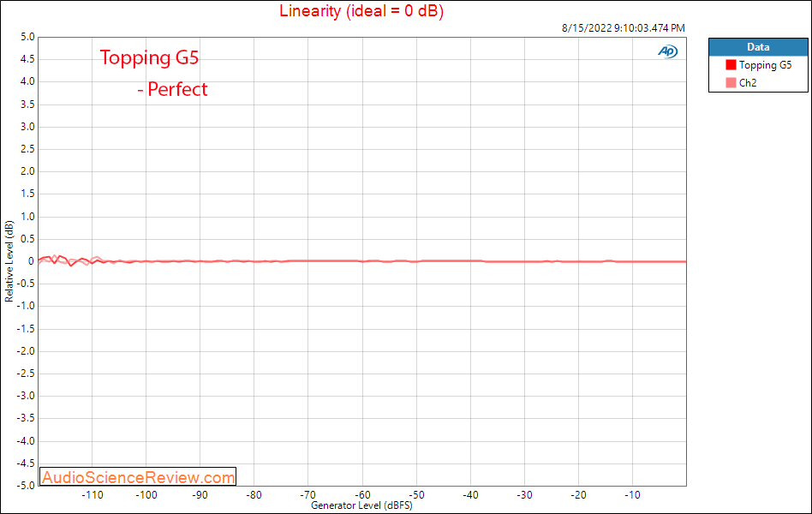Image resolution: width=812 pixels, height=514 pixels.
Task: Click the positive 4.0 y-axis tick label
Action: tap(27, 81)
